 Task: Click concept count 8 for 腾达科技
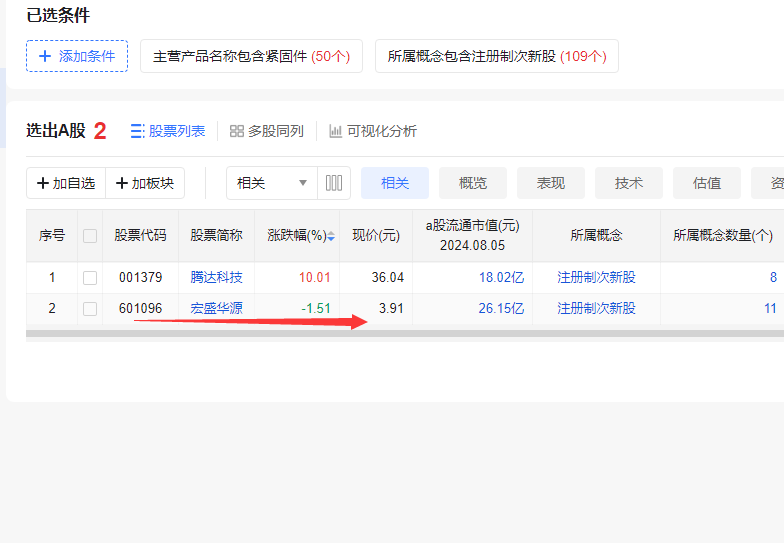pyautogui.click(x=773, y=278)
